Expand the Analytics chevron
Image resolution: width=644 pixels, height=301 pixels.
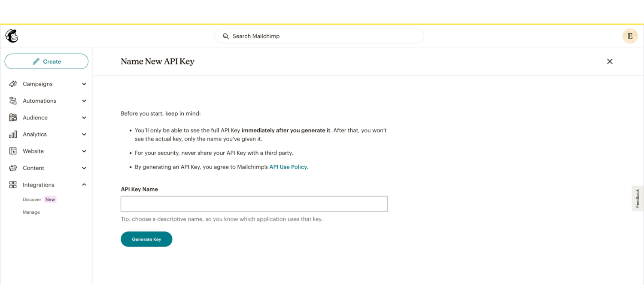[84, 134]
